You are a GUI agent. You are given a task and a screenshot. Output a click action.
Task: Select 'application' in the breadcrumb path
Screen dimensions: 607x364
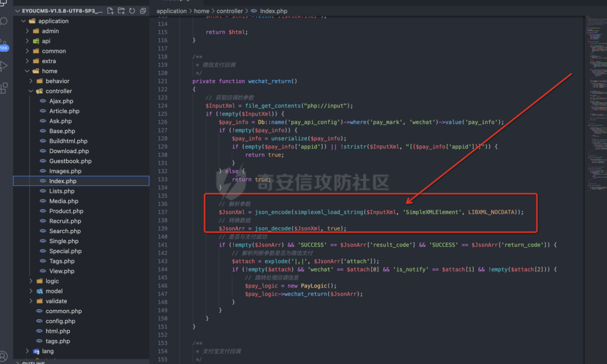pyautogui.click(x=171, y=11)
